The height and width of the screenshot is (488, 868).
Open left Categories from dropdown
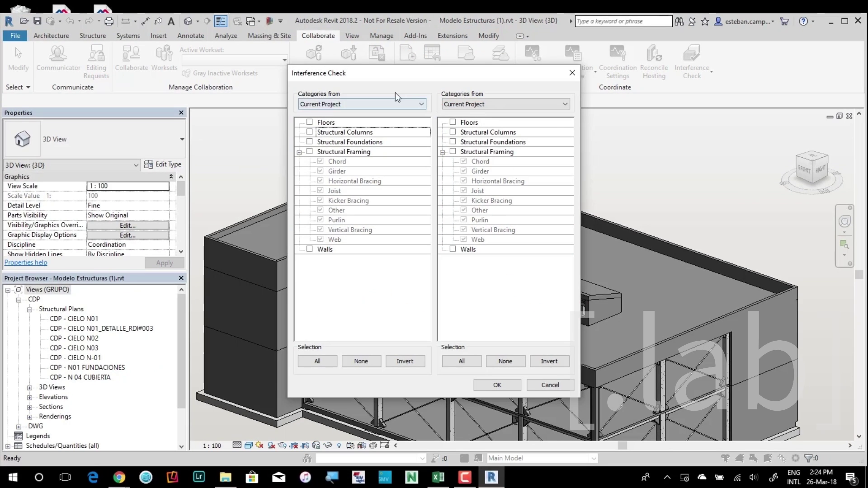tap(362, 104)
